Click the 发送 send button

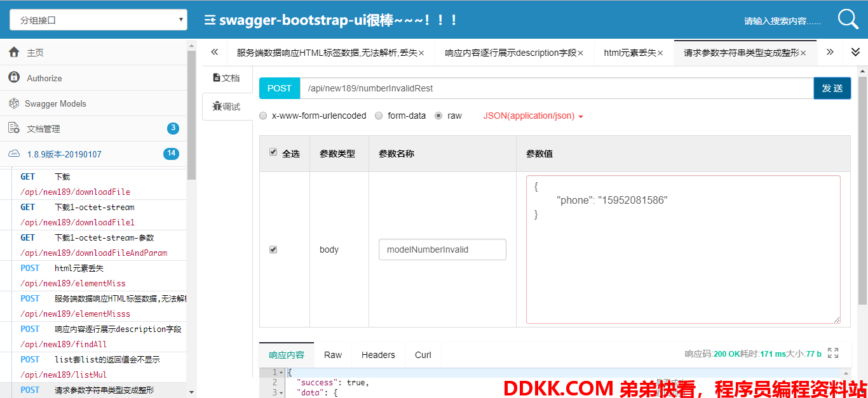coord(832,88)
